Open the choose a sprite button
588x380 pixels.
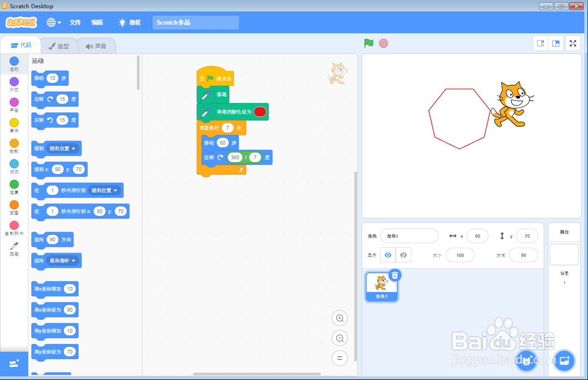(526, 361)
